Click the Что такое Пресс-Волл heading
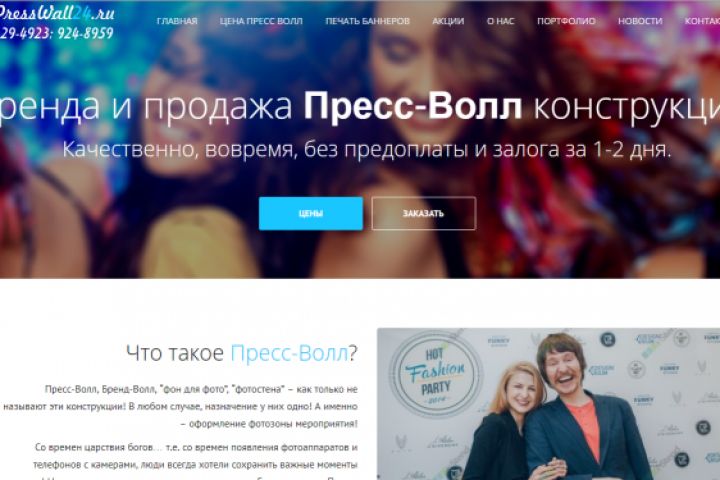This screenshot has height=480, width=720. (x=242, y=353)
